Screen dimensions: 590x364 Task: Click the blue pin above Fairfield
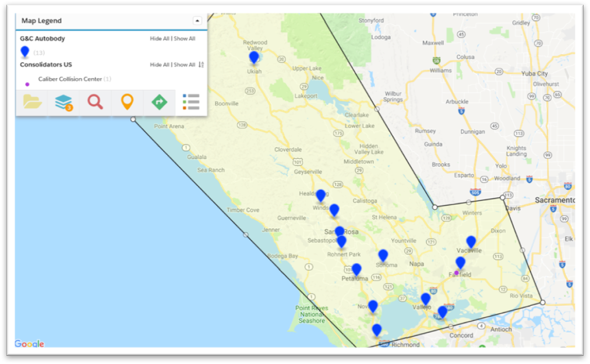click(460, 263)
